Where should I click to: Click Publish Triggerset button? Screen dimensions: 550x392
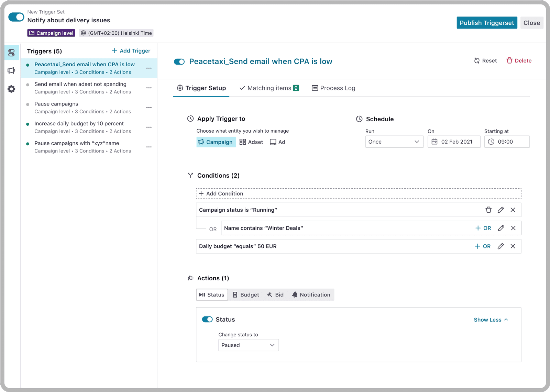point(487,23)
